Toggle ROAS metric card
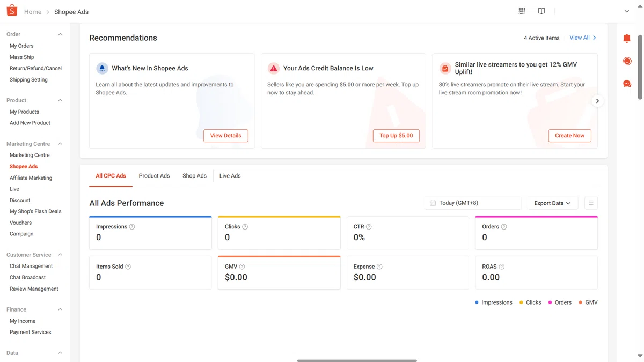644x362 pixels. (537, 272)
